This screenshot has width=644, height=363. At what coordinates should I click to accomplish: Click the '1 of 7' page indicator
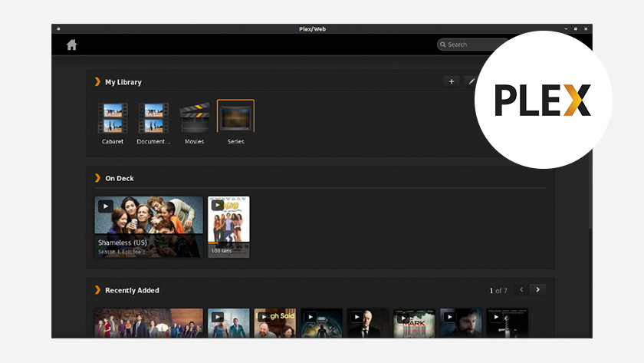click(x=498, y=291)
